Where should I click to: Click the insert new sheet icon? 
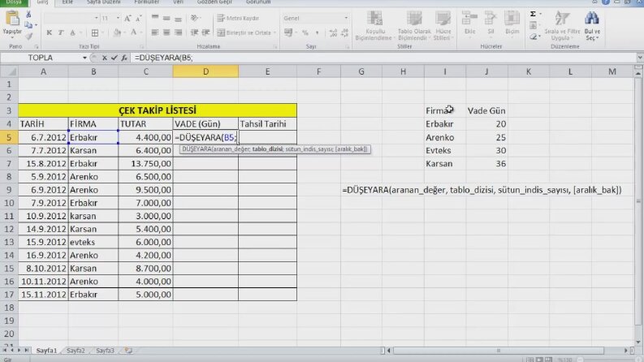click(x=128, y=351)
